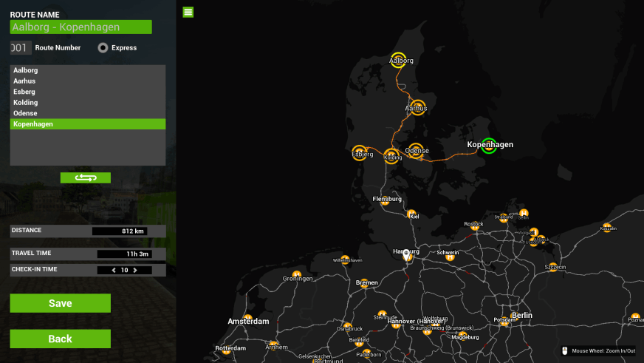The image size is (644, 363).
Task: Click the Szczecin bus stop marker
Action: tap(553, 267)
